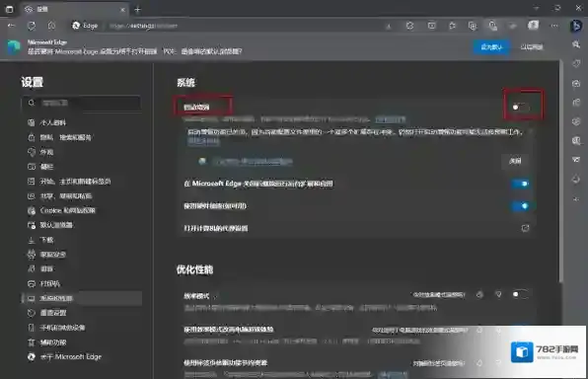588x379 pixels.
Task: Open the computer's proxy settings external link icon
Action: point(525,228)
